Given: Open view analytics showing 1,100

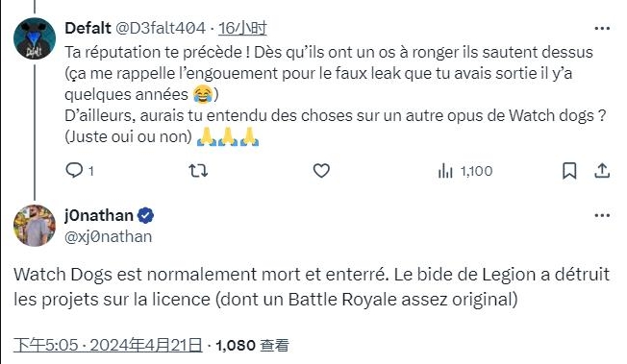Looking at the screenshot, I should (x=465, y=171).
